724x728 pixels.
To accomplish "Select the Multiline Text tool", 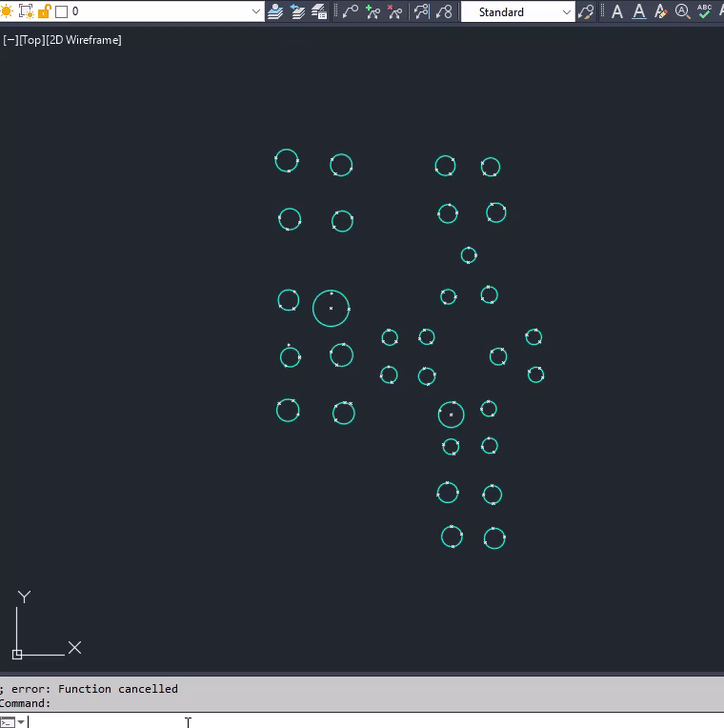I will [x=617, y=11].
